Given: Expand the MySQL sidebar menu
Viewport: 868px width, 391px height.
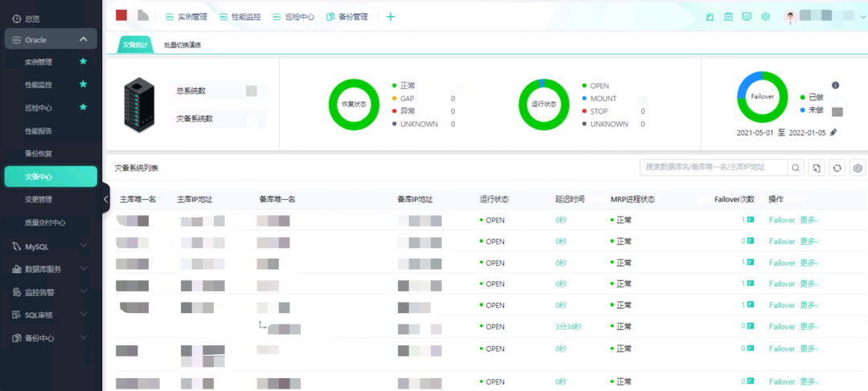Looking at the screenshot, I should tap(84, 246).
